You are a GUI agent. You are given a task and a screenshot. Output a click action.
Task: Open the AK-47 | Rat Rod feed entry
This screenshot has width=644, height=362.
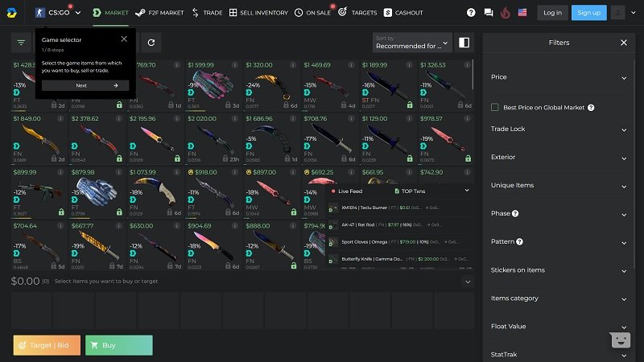pos(399,225)
